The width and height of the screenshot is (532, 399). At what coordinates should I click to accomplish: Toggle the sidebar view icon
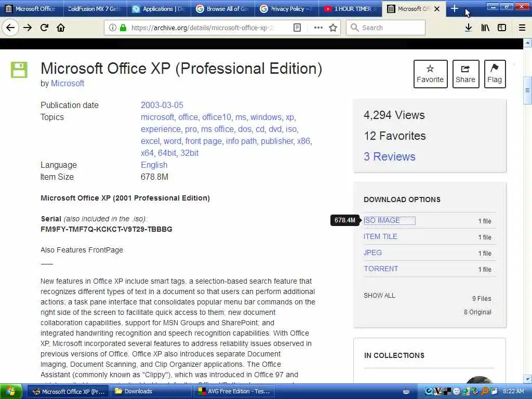pos(502,28)
